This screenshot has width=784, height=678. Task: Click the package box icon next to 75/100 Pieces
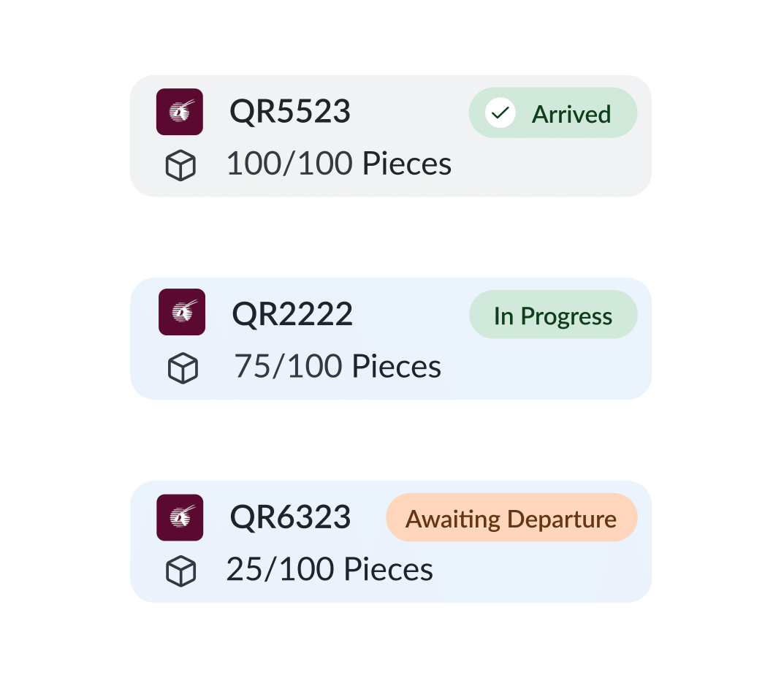[183, 368]
